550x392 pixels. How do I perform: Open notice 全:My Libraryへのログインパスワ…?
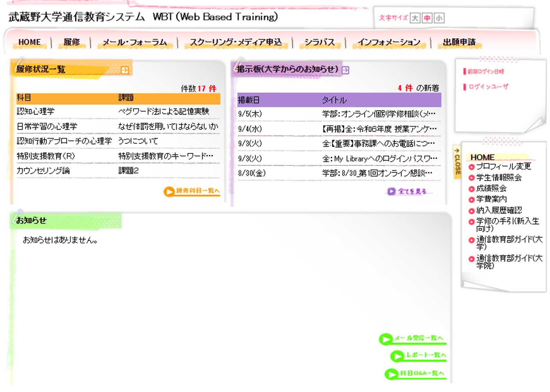[x=380, y=159]
